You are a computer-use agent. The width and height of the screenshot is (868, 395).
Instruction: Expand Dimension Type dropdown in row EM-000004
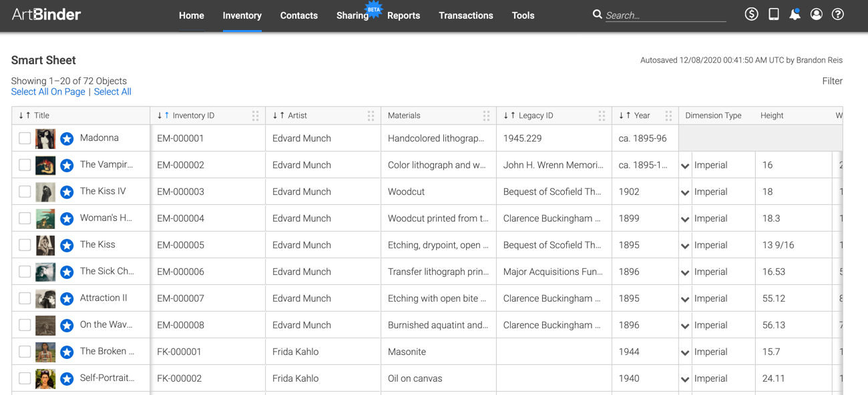click(x=685, y=220)
